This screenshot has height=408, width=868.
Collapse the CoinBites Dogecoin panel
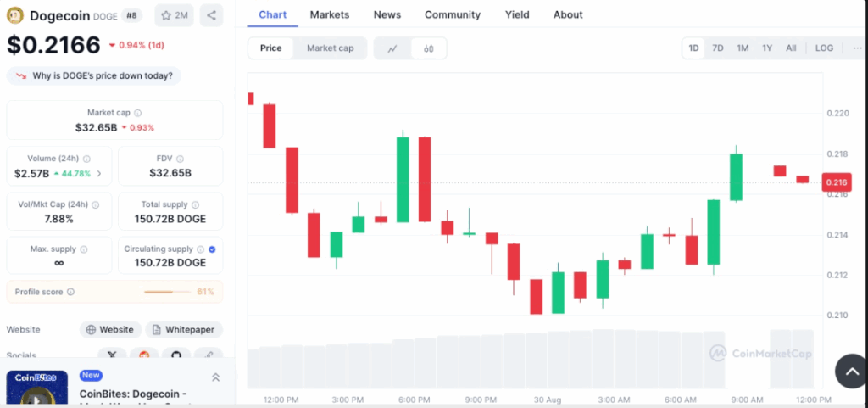215,377
